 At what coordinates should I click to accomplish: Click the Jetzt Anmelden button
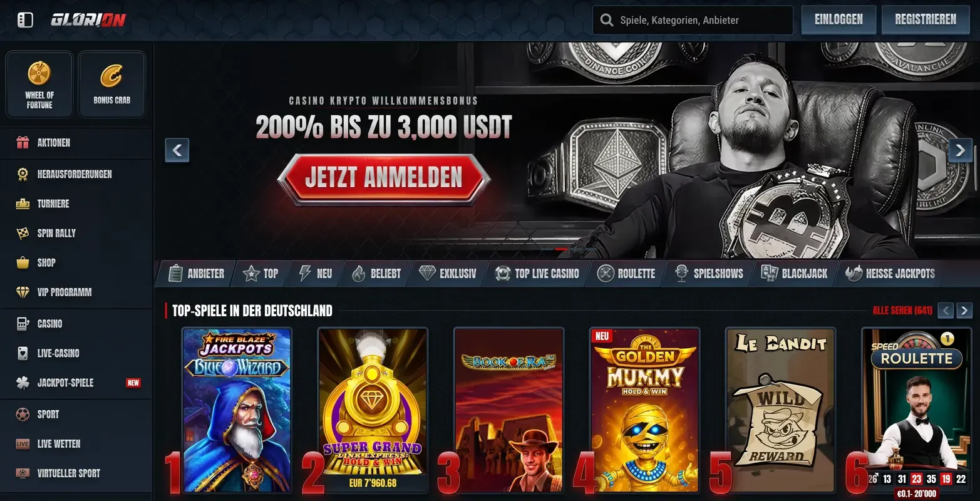(x=384, y=178)
